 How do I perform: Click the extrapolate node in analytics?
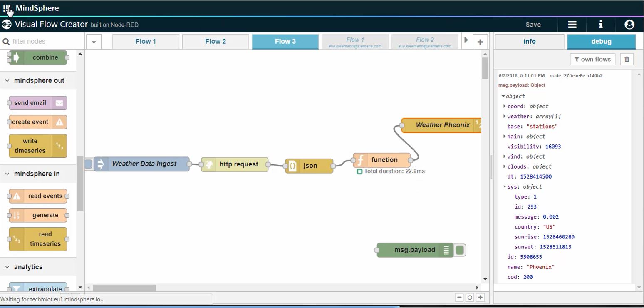point(38,287)
